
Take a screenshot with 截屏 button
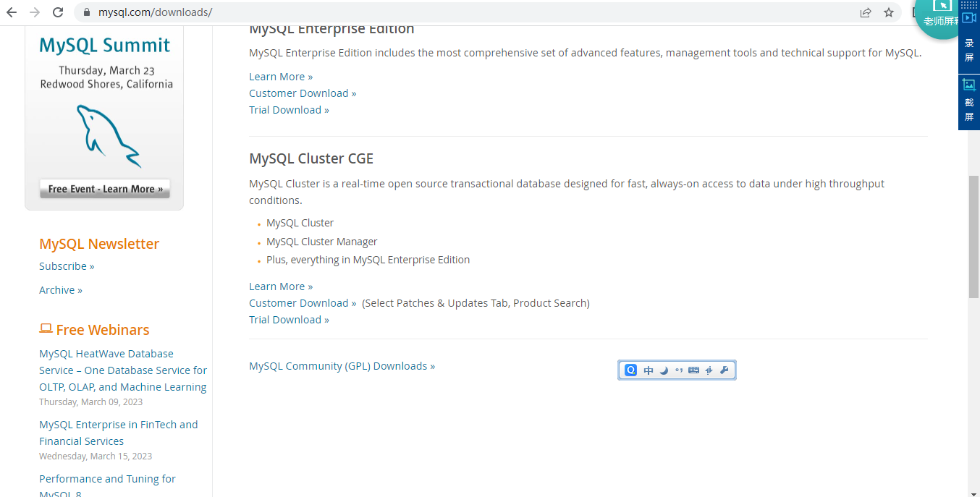click(x=969, y=102)
